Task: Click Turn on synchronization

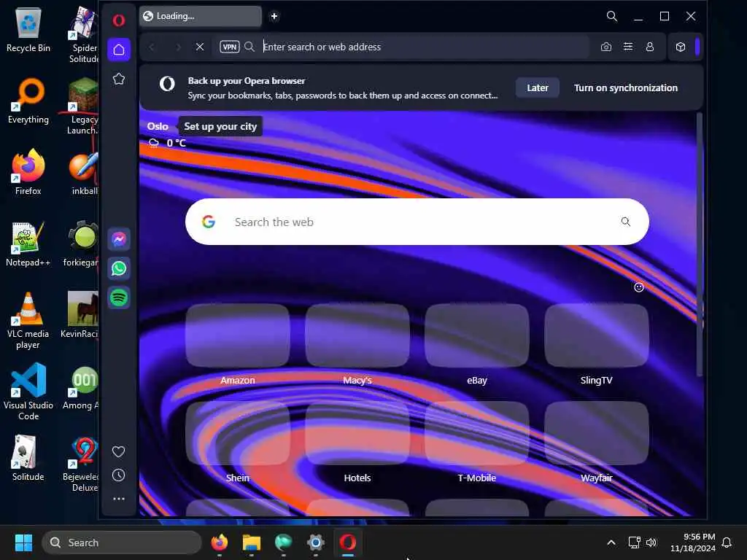Action: click(625, 87)
